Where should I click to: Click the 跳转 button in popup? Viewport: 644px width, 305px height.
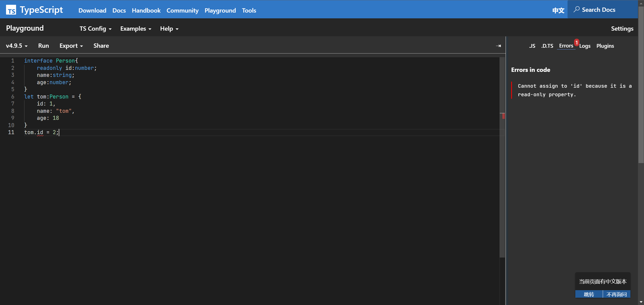589,294
